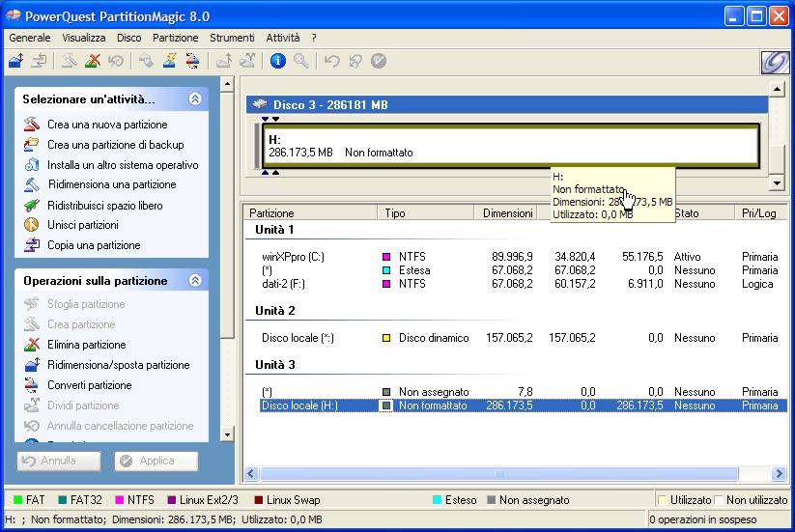Viewport: 795px width, 532px height.
Task: Click the PowerQuest logo icon in toolbar
Action: coord(775,63)
